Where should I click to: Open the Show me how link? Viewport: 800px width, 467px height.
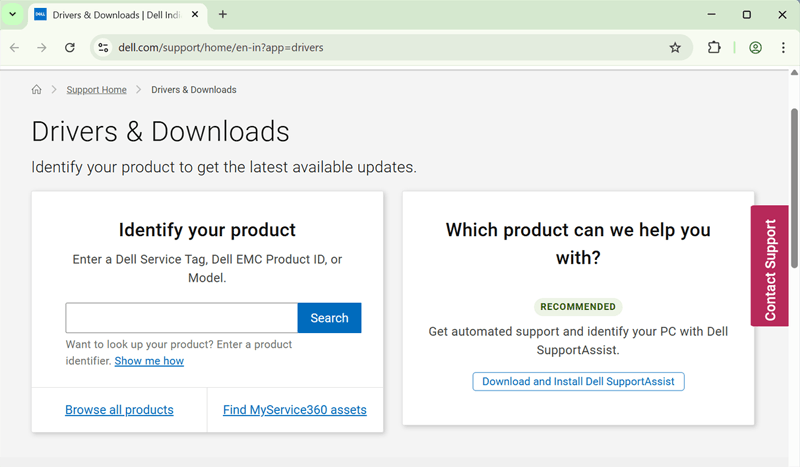(x=149, y=361)
